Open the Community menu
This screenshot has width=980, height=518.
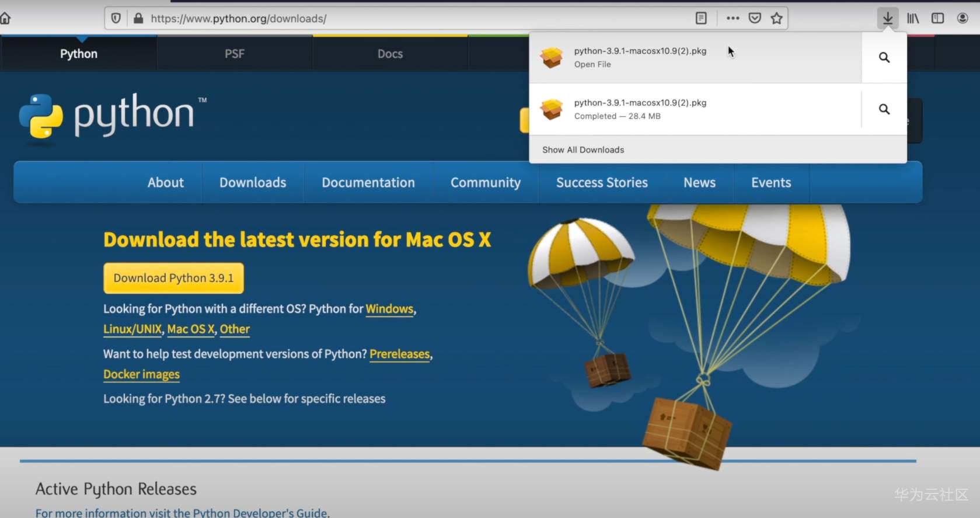486,183
